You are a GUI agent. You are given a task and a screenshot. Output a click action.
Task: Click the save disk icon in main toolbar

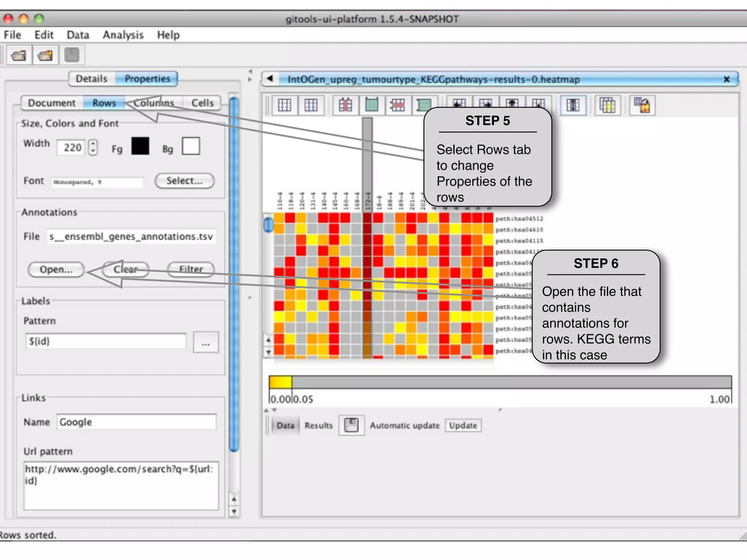(71, 55)
